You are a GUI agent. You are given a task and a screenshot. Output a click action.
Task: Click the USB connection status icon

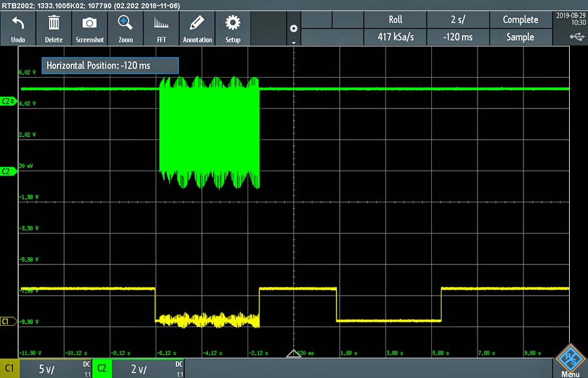coord(577,37)
